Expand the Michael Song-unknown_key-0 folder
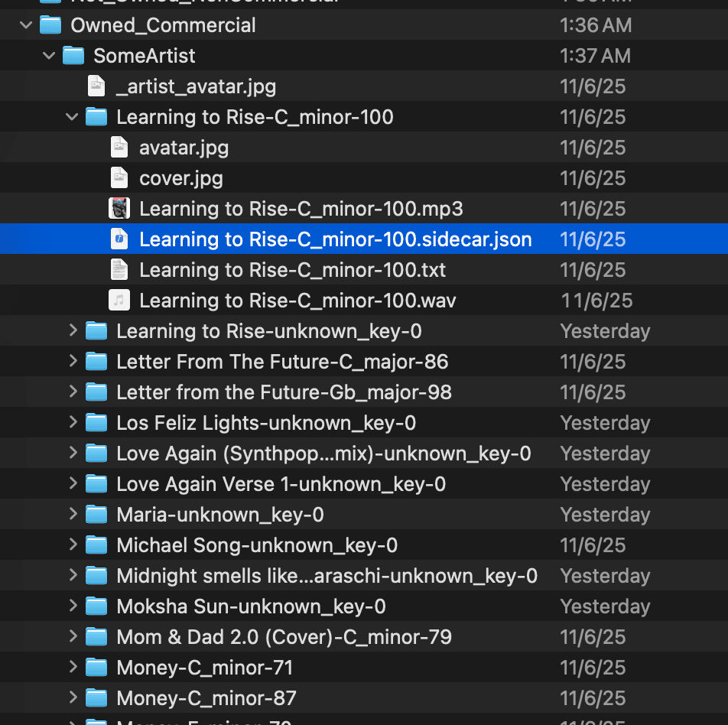This screenshot has height=725, width=728. 73,545
